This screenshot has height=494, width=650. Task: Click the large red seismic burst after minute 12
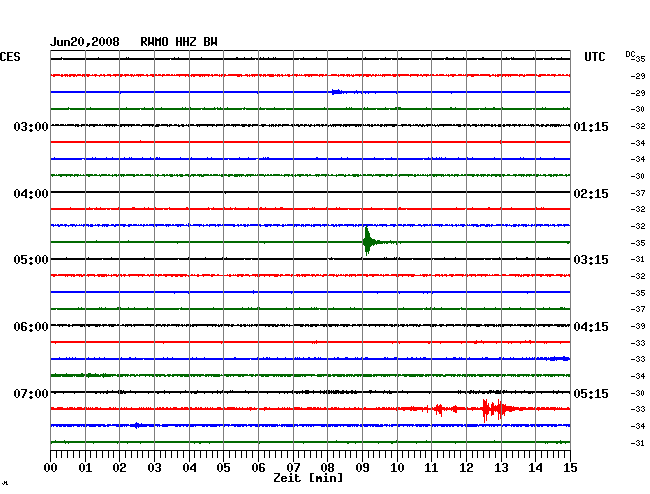coord(497,409)
